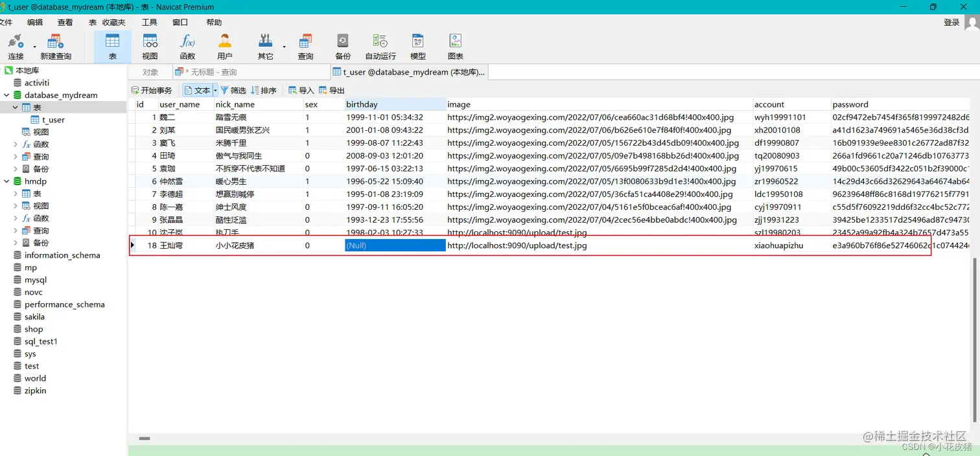Click the birthday column header

point(395,104)
